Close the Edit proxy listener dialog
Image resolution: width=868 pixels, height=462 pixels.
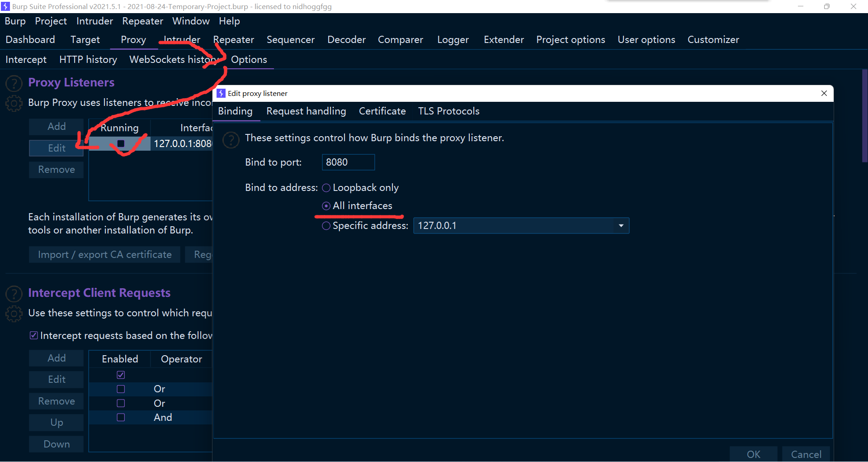(x=824, y=93)
